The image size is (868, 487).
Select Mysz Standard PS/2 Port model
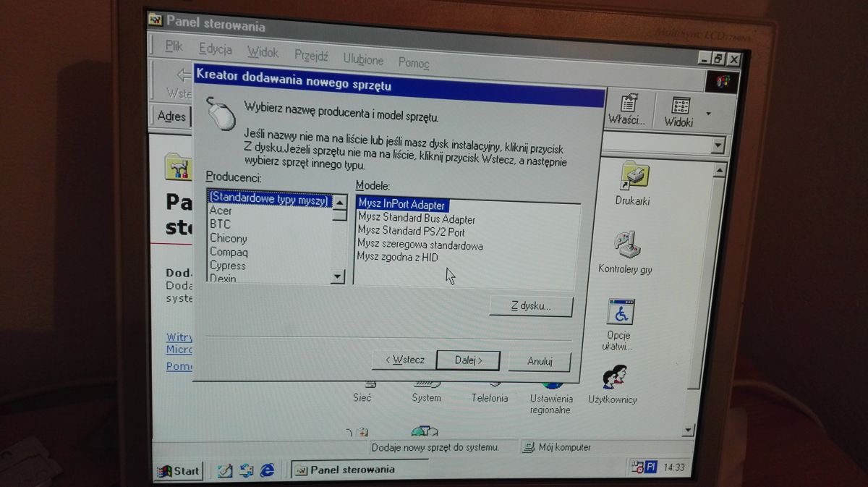(411, 232)
